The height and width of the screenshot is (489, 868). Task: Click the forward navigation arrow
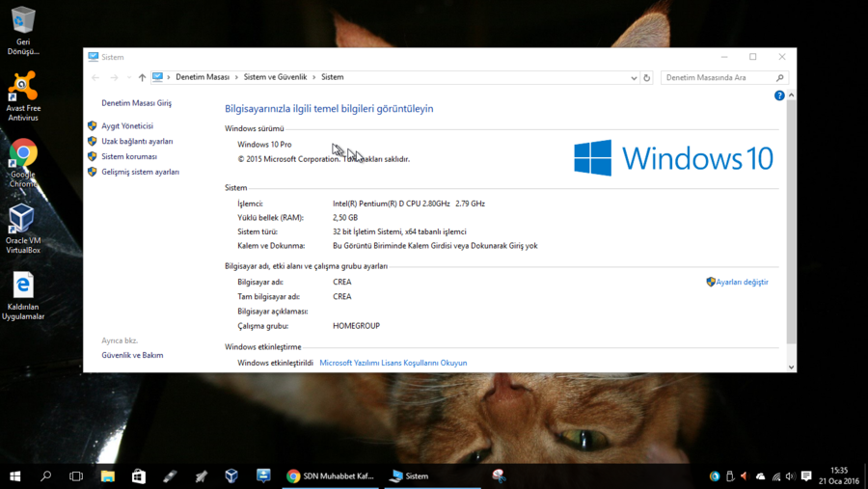(114, 77)
